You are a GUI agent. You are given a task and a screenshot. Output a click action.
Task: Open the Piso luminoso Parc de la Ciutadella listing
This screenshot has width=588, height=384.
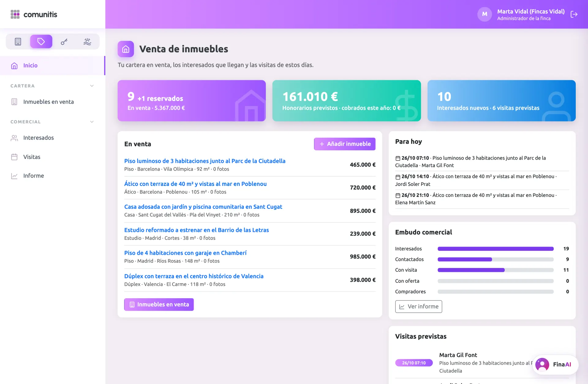[x=205, y=161]
